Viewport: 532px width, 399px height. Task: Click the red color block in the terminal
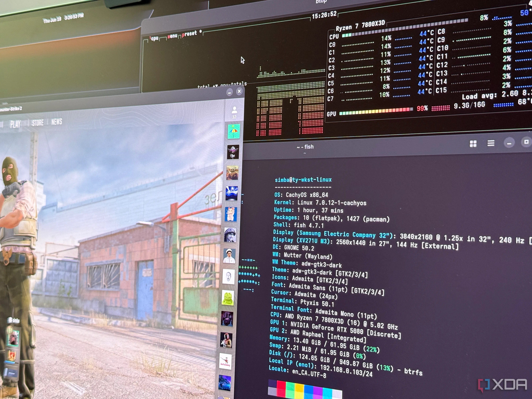[281, 388]
